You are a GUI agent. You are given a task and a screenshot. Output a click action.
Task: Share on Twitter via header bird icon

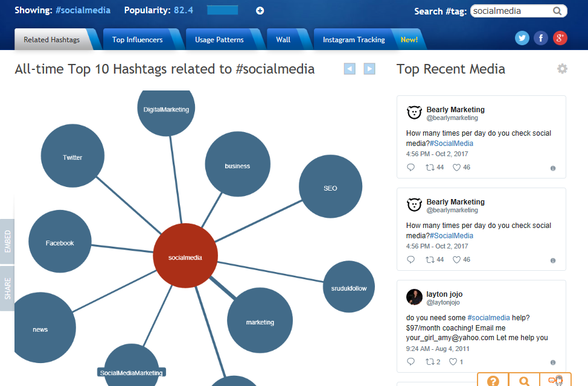(x=522, y=38)
